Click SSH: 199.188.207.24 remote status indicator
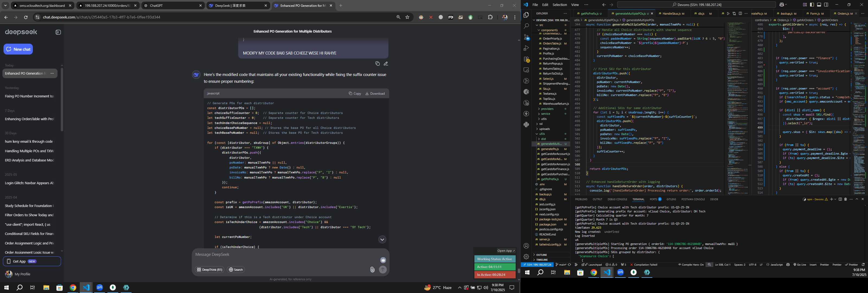 [537, 265]
